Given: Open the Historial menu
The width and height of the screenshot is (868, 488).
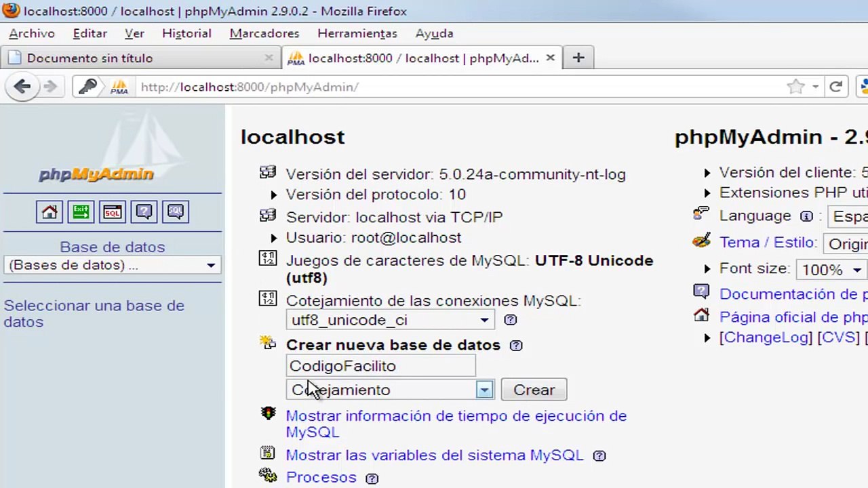Looking at the screenshot, I should (186, 33).
